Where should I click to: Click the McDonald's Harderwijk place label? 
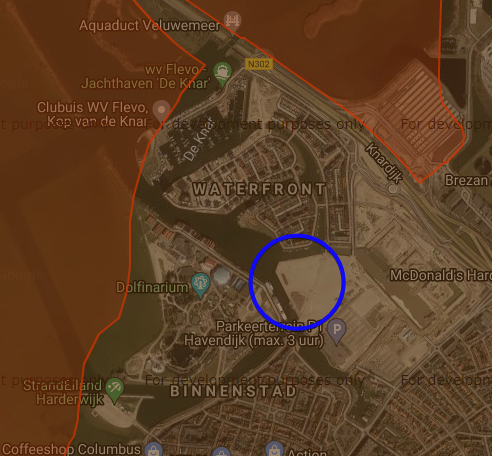point(441,276)
